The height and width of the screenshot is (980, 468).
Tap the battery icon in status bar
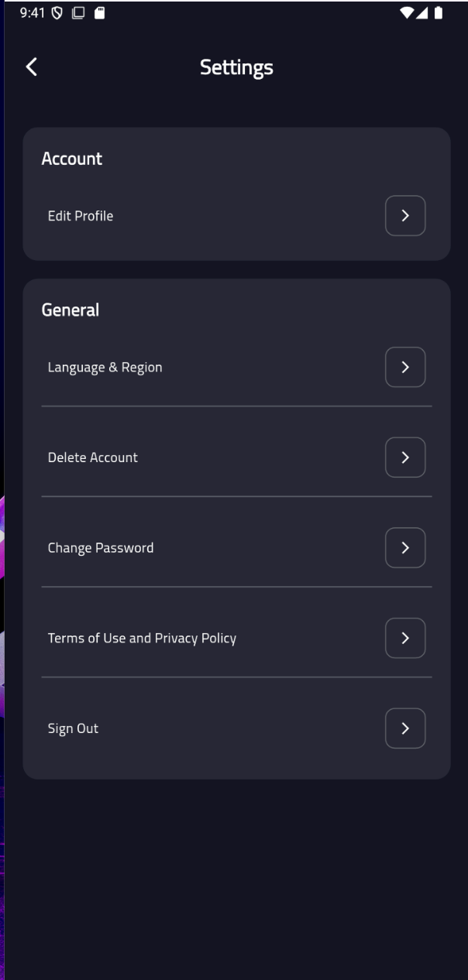coord(439,13)
